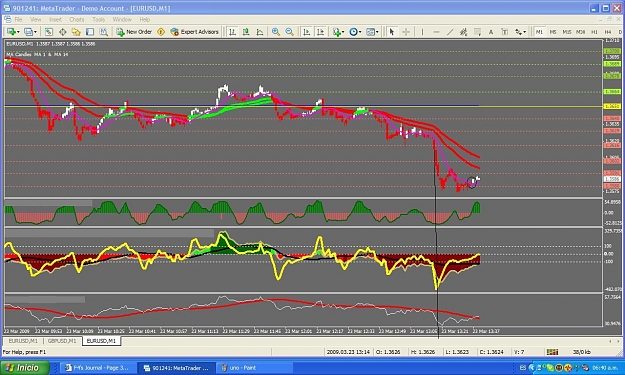Toggle the Terminal panel icon

pyautogui.click(x=90, y=31)
